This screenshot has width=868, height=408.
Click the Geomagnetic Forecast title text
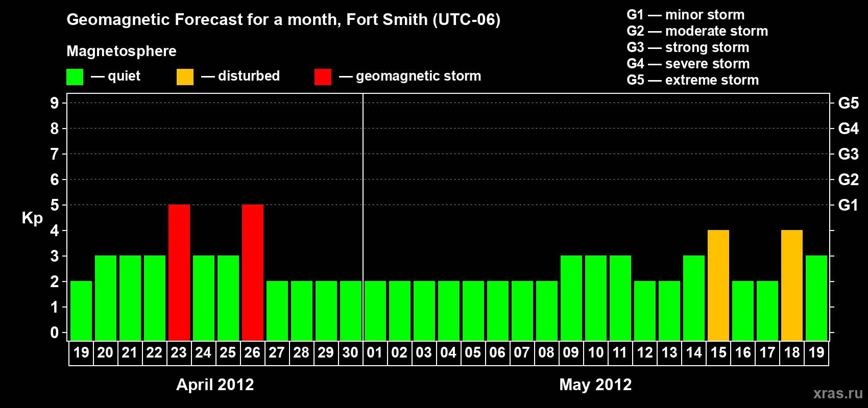click(283, 20)
